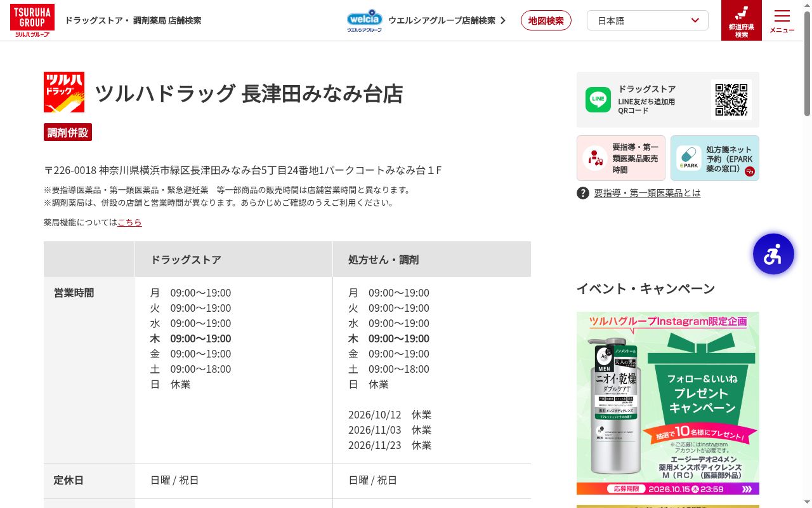Open the 日本語 language dropdown
This screenshot has height=508, width=812.
[x=648, y=20]
